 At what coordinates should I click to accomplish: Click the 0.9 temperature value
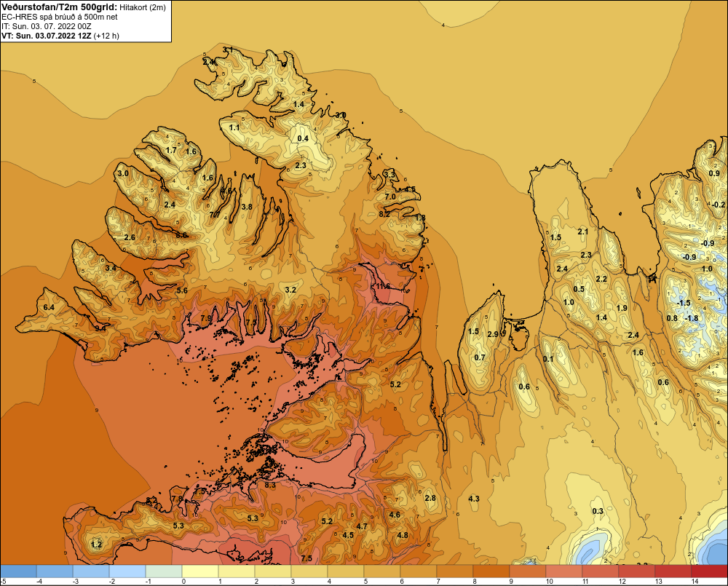tap(714, 173)
